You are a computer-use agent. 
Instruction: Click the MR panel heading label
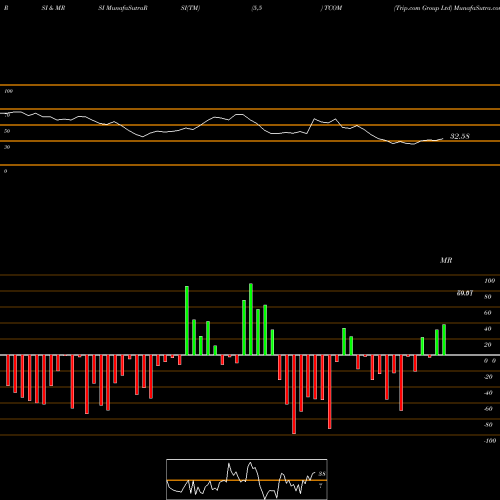pyautogui.click(x=446, y=260)
